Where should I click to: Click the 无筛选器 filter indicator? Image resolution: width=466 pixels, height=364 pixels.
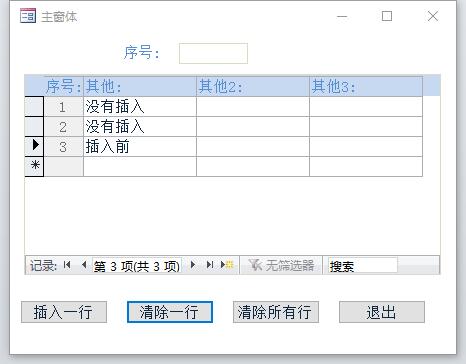[281, 265]
